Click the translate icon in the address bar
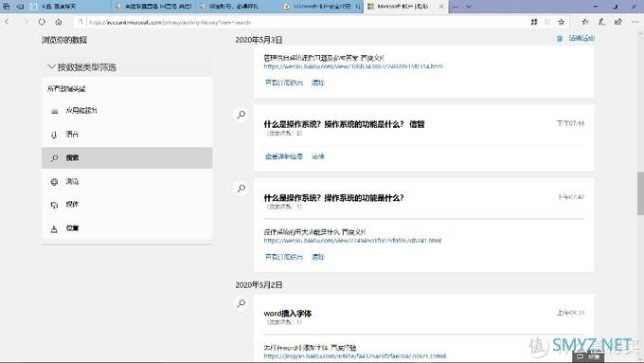This screenshot has width=644, height=363. click(534, 22)
